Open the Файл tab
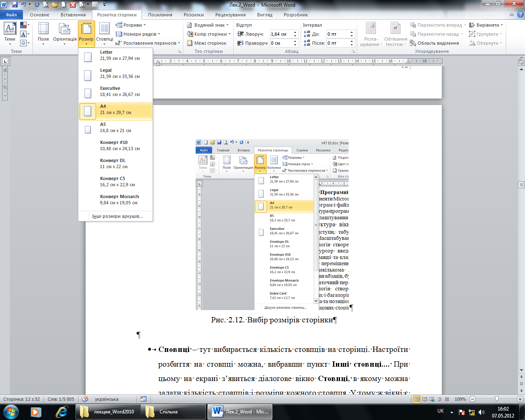The height and width of the screenshot is (420, 525). pyautogui.click(x=11, y=15)
